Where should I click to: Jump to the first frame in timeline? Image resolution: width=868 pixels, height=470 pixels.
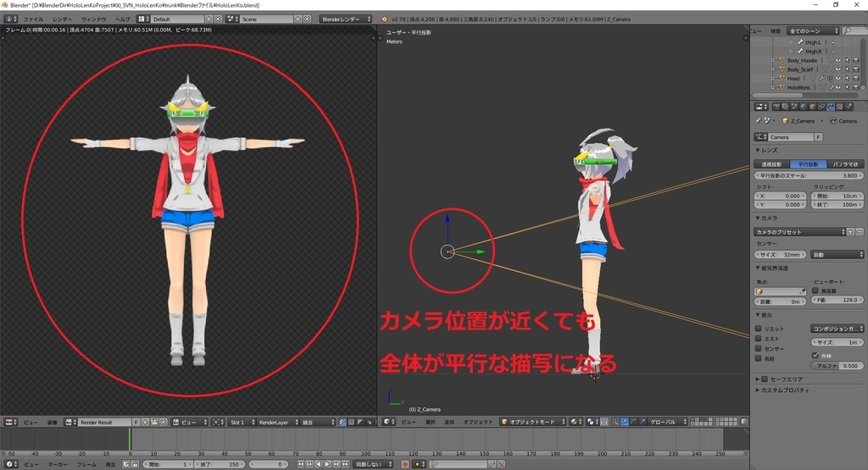[x=300, y=464]
